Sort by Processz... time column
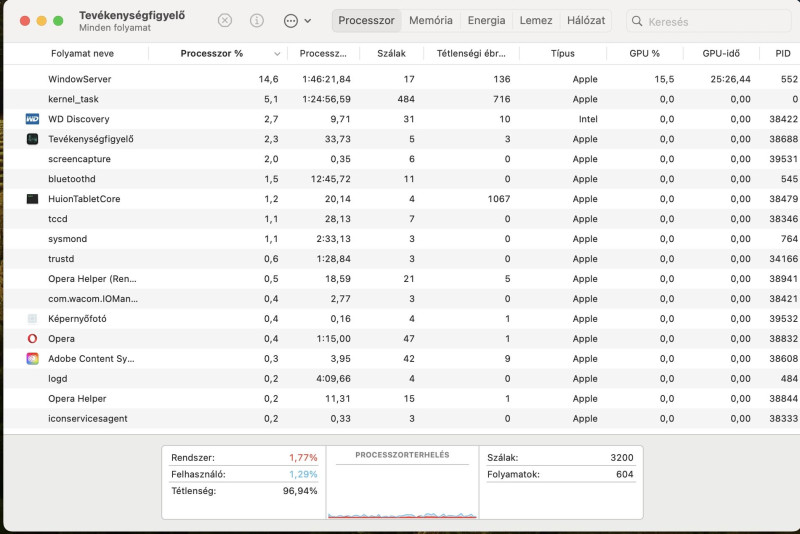800x534 pixels. point(323,54)
